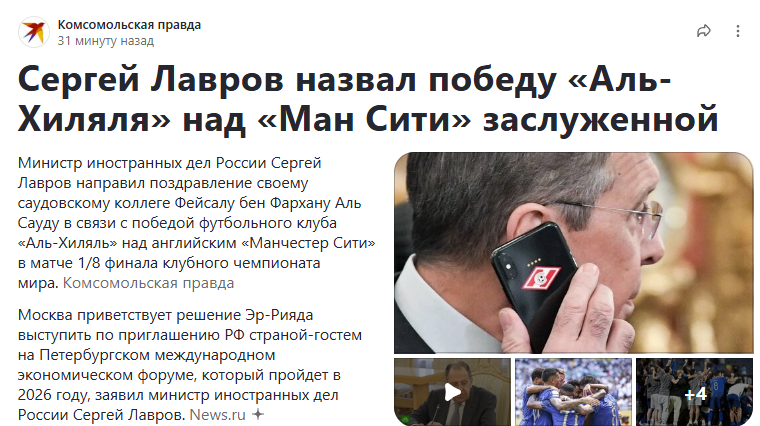Share this news story
This screenshot has height=426, width=760.
pyautogui.click(x=704, y=31)
